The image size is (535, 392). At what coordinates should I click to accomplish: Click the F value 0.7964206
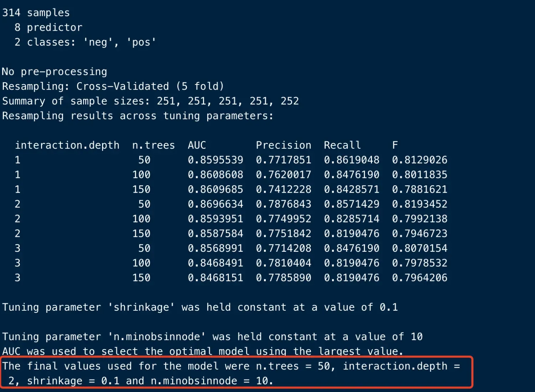coord(419,278)
